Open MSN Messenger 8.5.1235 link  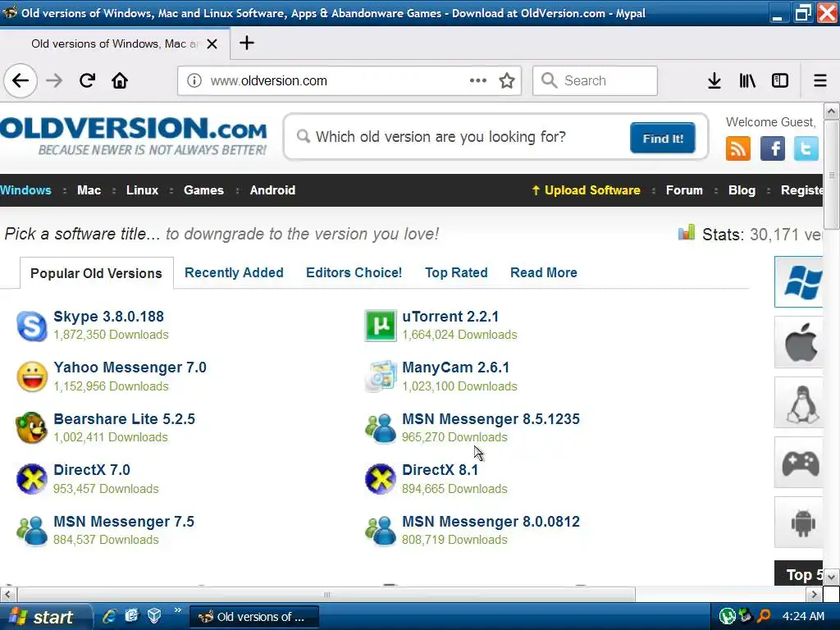tap(491, 419)
